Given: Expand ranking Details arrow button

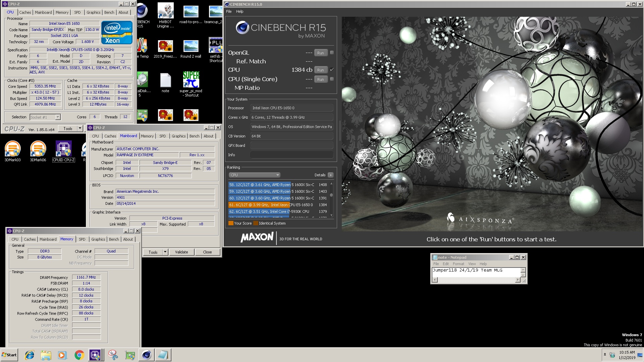Looking at the screenshot, I should [331, 175].
